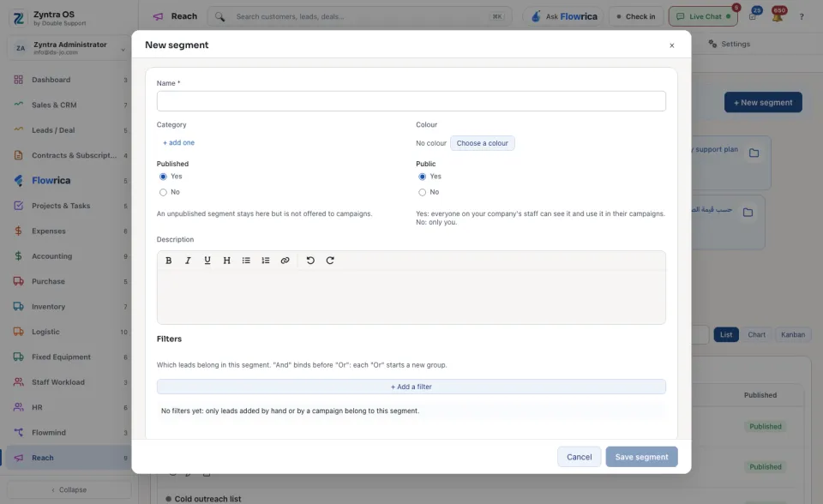This screenshot has height=504, width=823.
Task: Click the search magnifier icon
Action: [220, 17]
